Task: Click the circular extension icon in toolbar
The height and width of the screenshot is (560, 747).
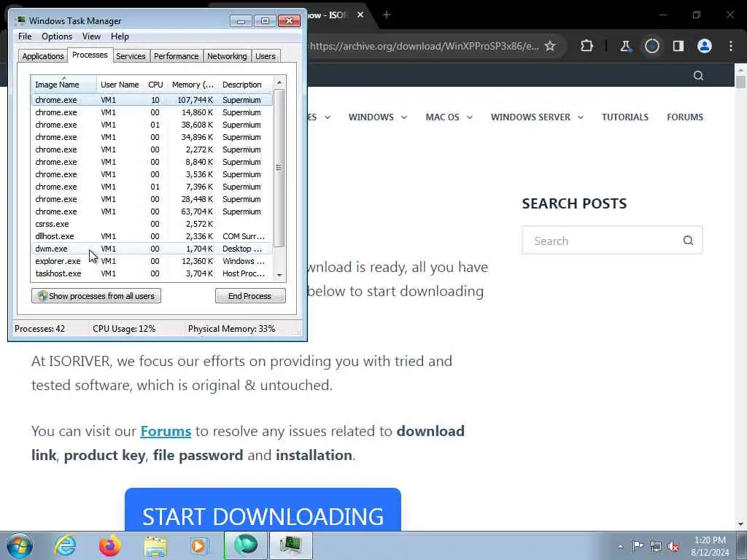Action: pos(652,46)
